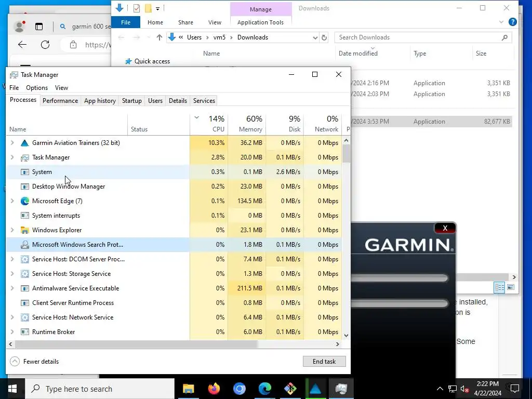Sort processes by Memory column
This screenshot has height=399, width=532.
tap(247, 124)
